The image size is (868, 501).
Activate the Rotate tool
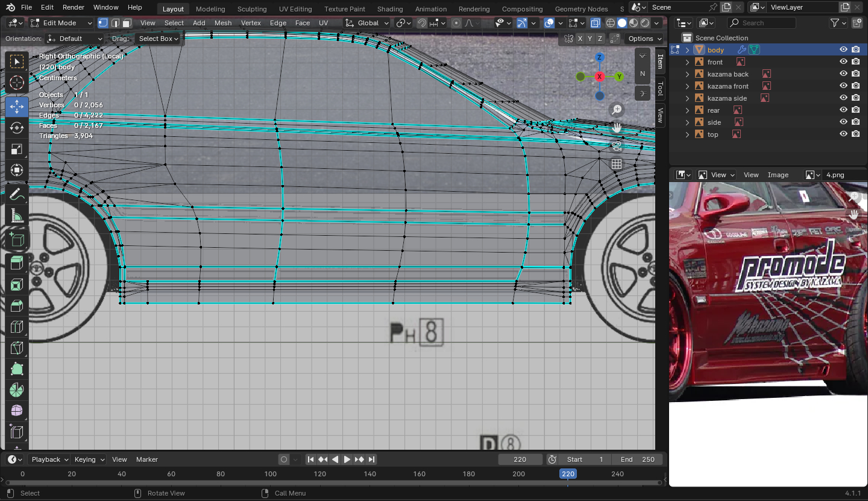point(17,128)
